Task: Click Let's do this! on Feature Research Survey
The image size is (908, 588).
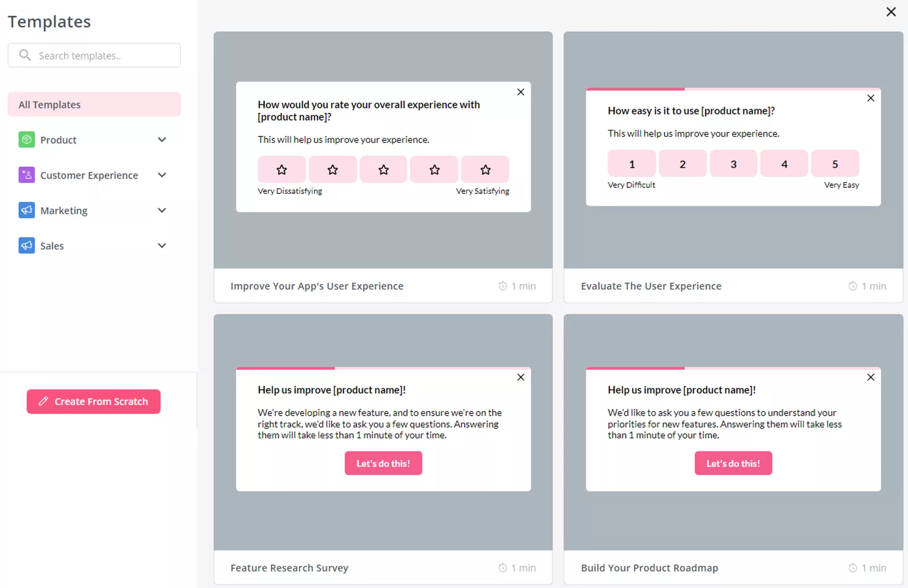Action: click(x=383, y=463)
